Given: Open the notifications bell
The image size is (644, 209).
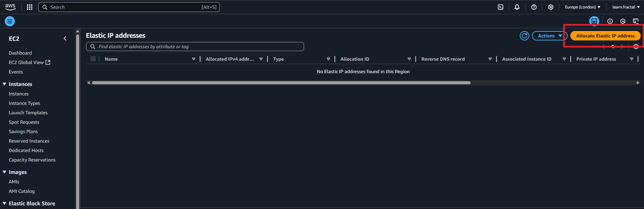Looking at the screenshot, I should click(517, 7).
